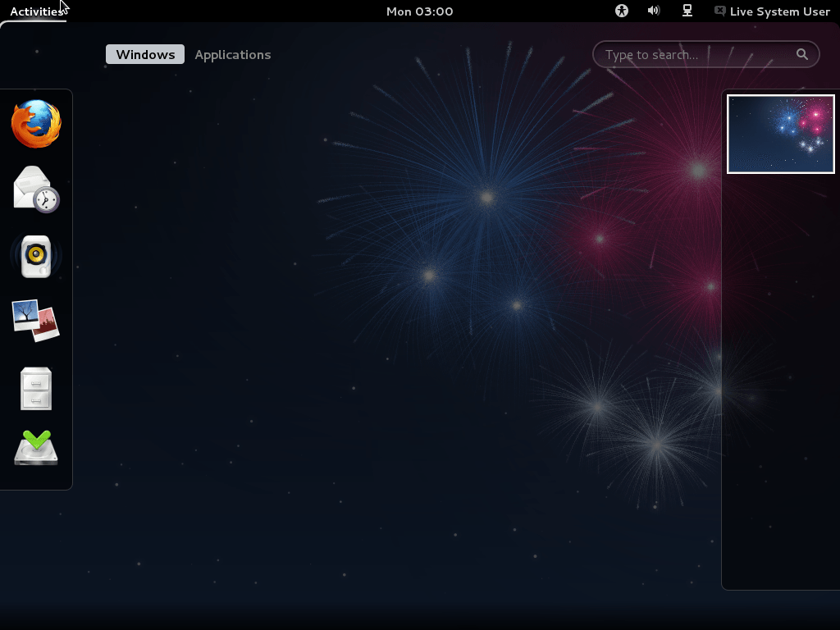Open the volume control indicator
Viewport: 840px width, 630px height.
pyautogui.click(x=654, y=11)
